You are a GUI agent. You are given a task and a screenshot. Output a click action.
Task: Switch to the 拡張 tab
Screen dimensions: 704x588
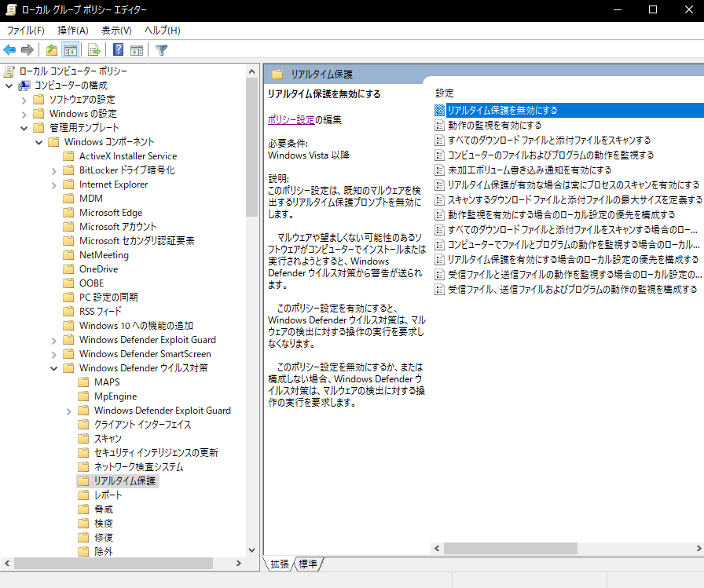[279, 564]
